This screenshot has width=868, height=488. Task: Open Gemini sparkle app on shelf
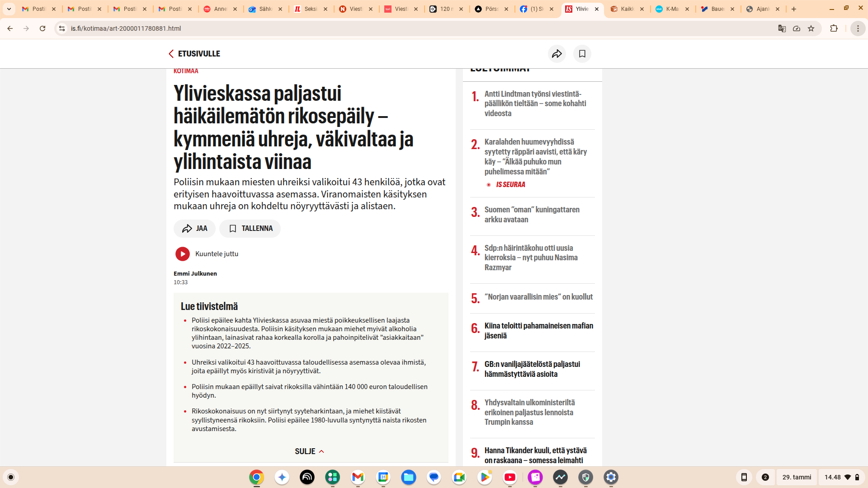(282, 477)
